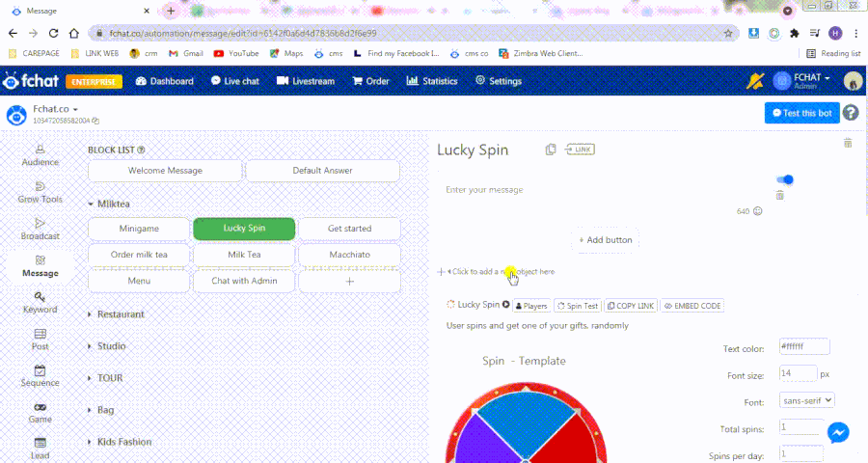Open the browser extensions puzzle icon
Viewport: 868px width, 463px height.
(795, 33)
